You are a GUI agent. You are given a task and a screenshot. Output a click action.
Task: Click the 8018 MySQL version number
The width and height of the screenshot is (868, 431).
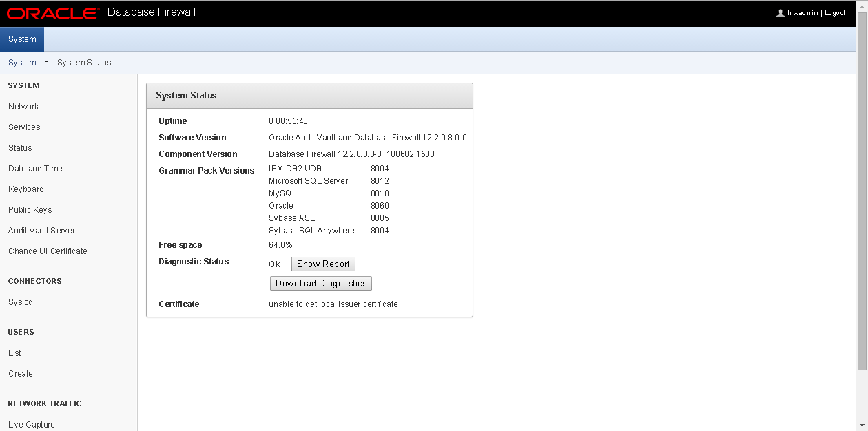coord(380,193)
